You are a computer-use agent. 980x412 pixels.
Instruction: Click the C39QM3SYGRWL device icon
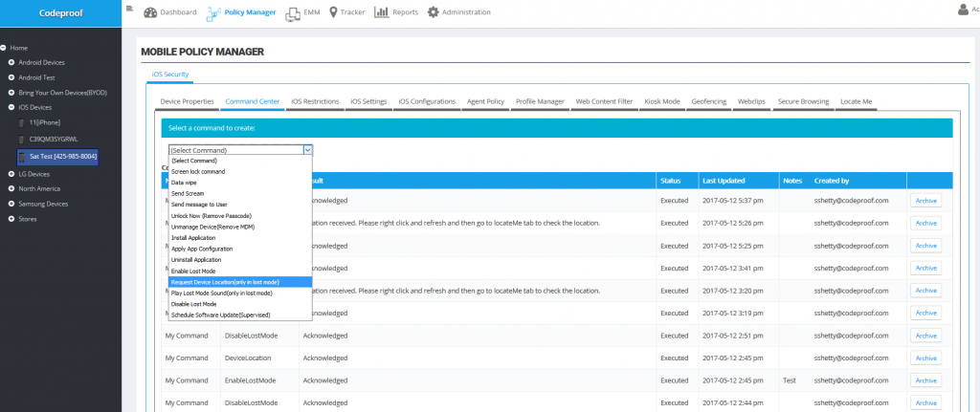tap(21, 139)
